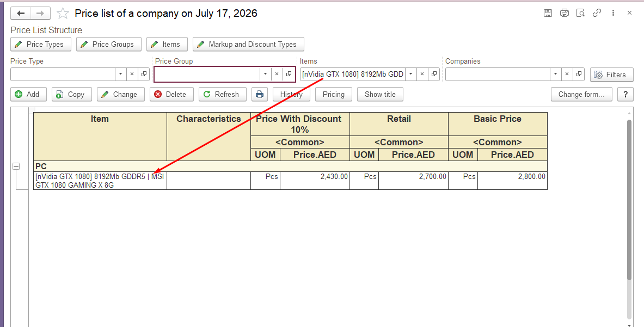
Task: Change the selected price entry
Action: pos(120,94)
